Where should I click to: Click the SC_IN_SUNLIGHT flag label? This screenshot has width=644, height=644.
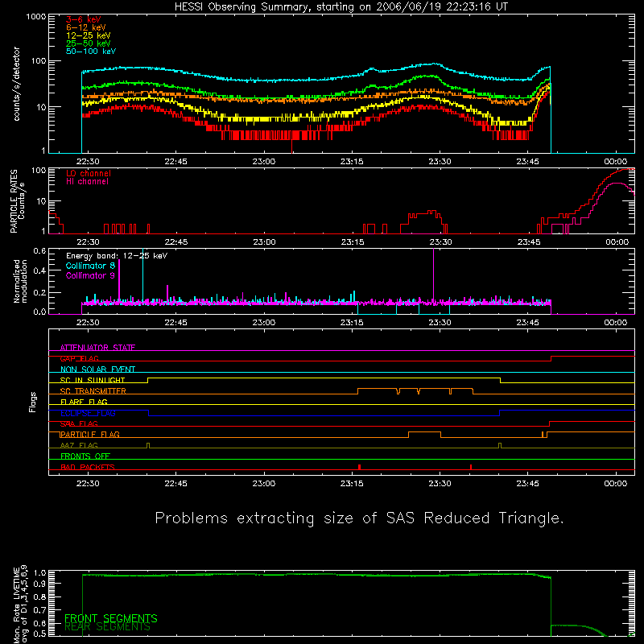click(x=93, y=380)
